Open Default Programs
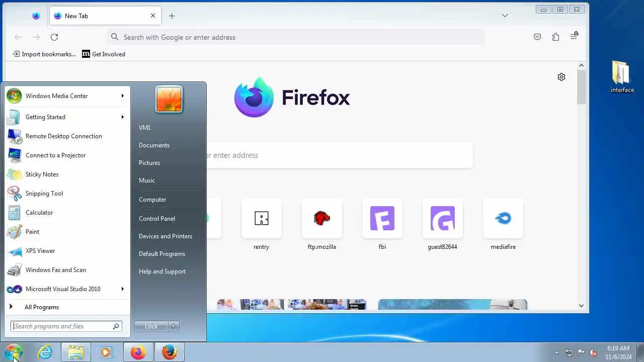 pyautogui.click(x=162, y=254)
